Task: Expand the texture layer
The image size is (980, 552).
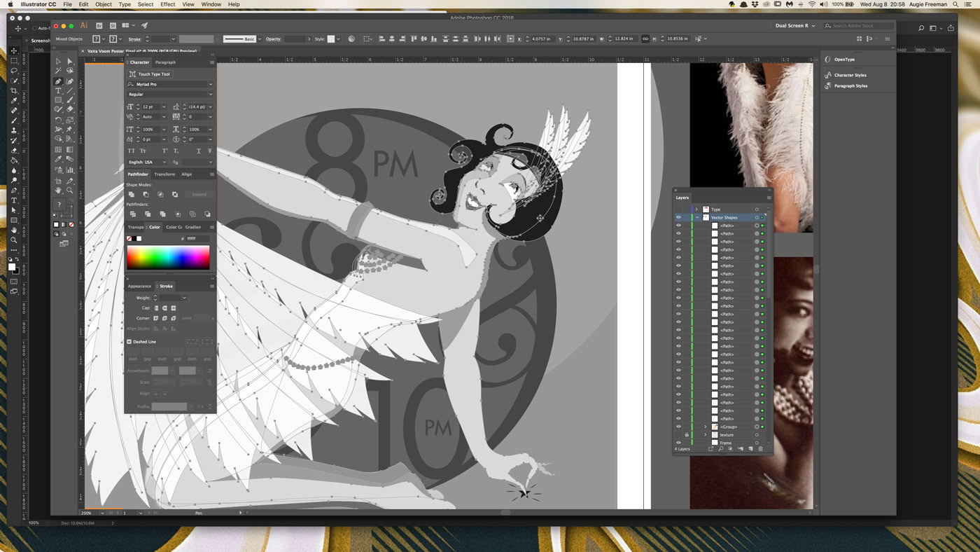Action: (x=706, y=435)
